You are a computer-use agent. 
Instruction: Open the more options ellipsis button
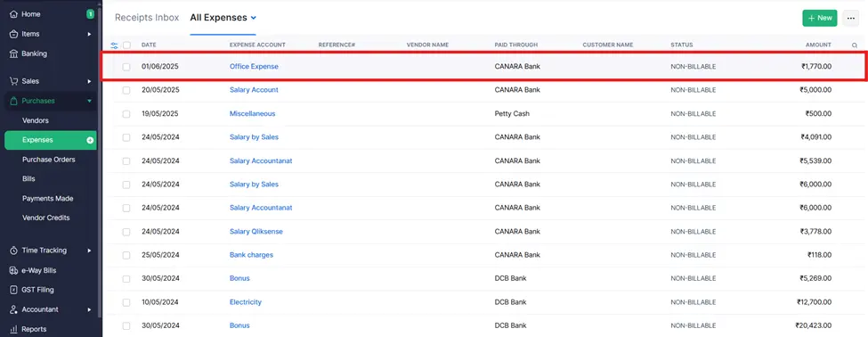coord(851,18)
